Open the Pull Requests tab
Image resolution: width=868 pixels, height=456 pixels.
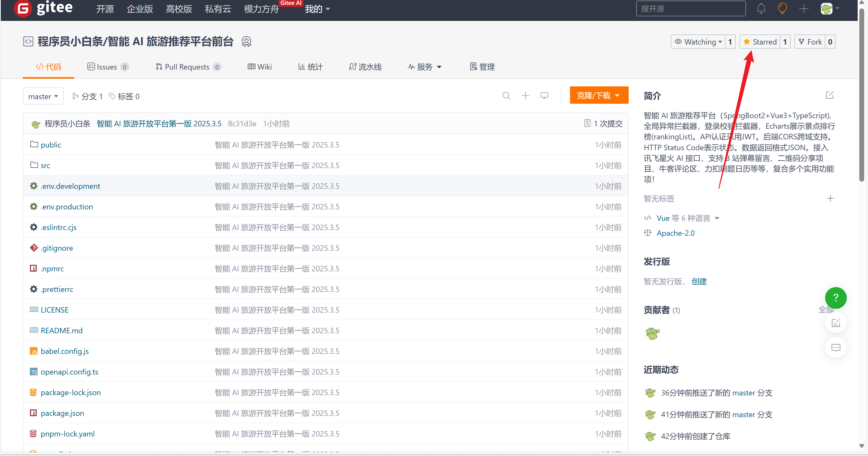pyautogui.click(x=187, y=67)
